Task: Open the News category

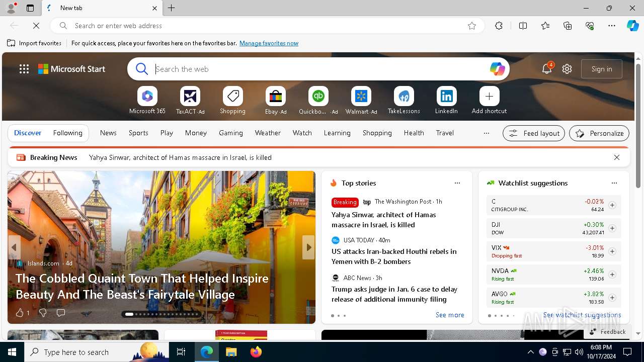Action: click(x=108, y=133)
